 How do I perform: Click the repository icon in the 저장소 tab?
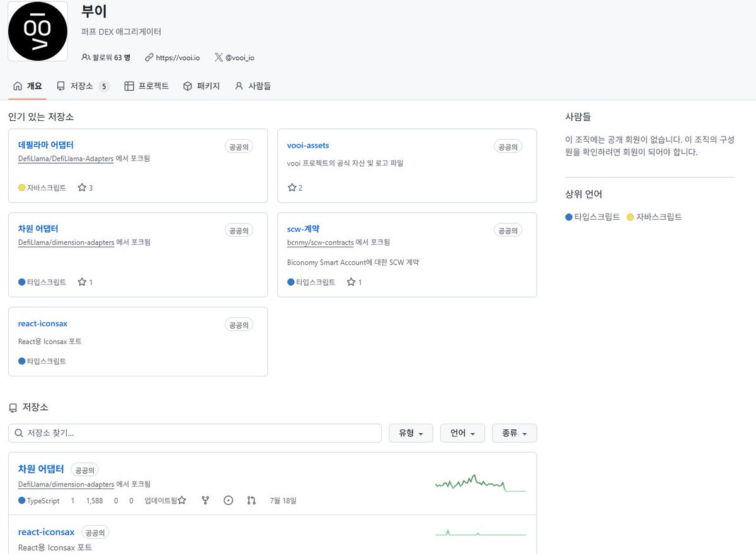click(60, 86)
